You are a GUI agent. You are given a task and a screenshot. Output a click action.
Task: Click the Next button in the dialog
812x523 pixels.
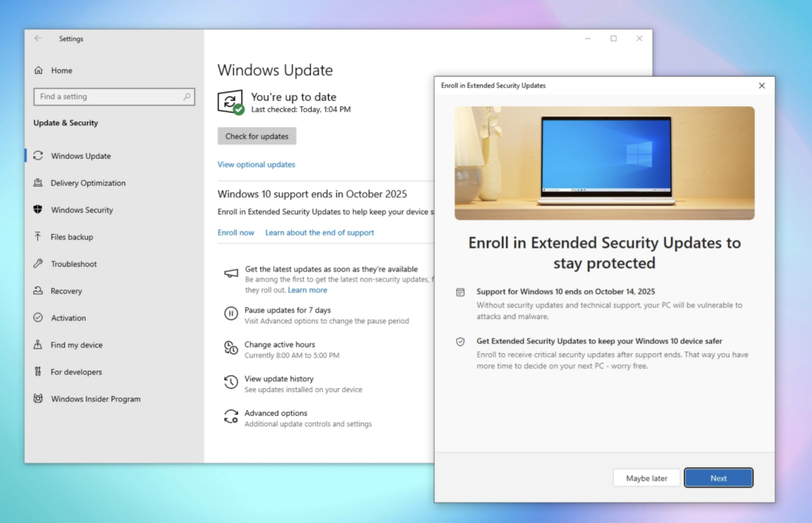pyautogui.click(x=718, y=478)
